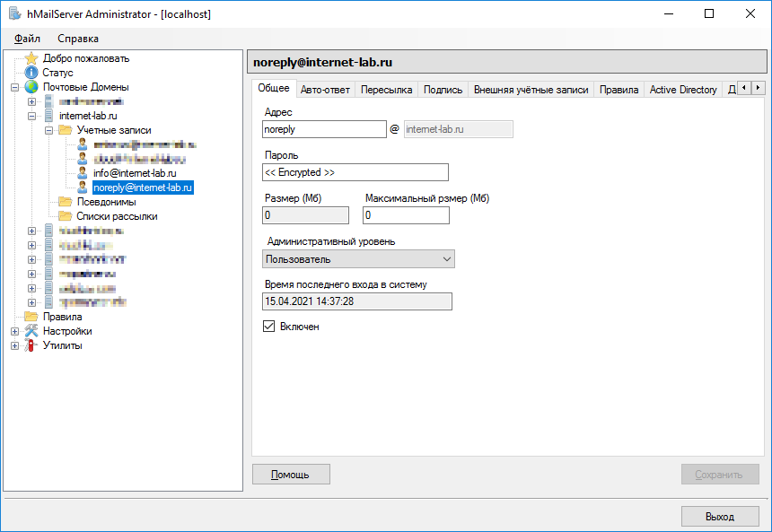Click the Списки рассылки folder icon
The height and width of the screenshot is (532, 772).
pyautogui.click(x=65, y=216)
